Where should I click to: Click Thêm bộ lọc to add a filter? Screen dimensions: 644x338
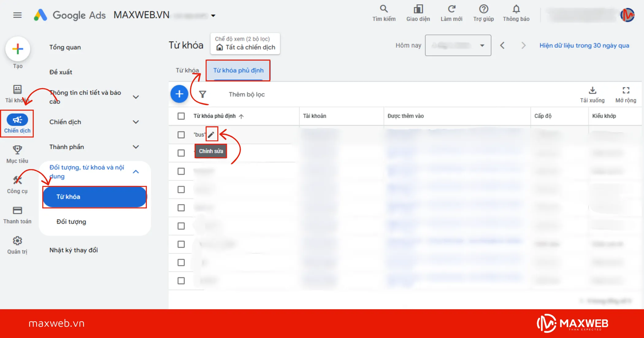(246, 94)
